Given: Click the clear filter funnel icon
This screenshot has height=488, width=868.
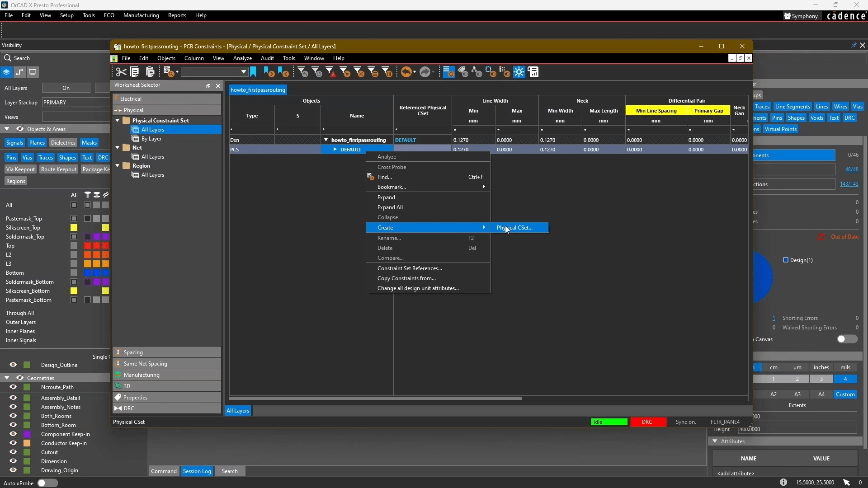Looking at the screenshot, I should point(303,72).
